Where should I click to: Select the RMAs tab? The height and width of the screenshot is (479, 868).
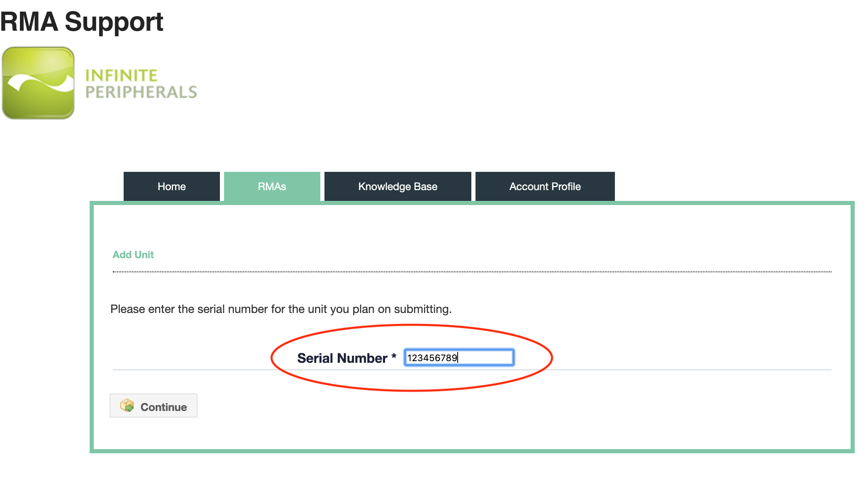(272, 186)
